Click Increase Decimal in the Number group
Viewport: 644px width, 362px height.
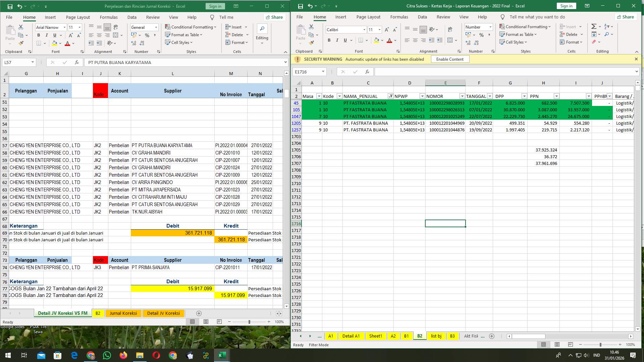(468, 43)
